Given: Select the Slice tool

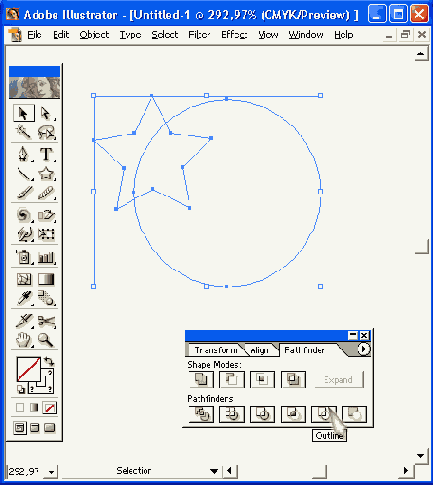Looking at the screenshot, I should pos(24,321).
